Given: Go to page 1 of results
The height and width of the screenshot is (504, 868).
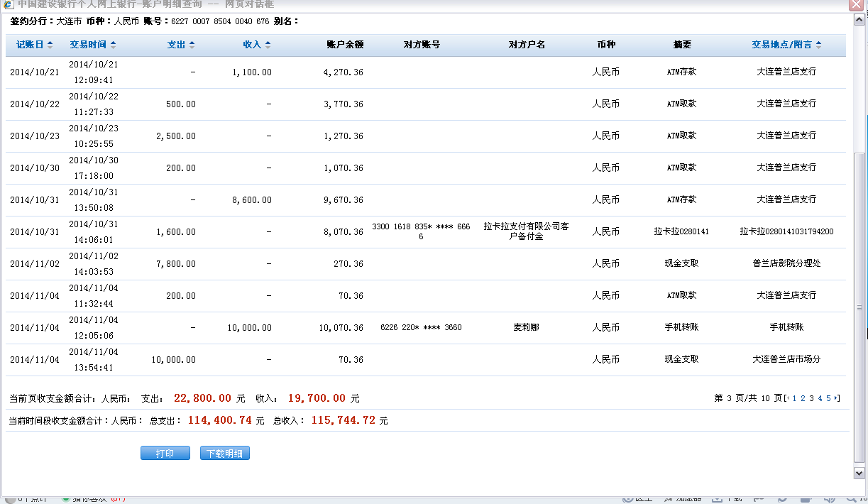Looking at the screenshot, I should [794, 398].
